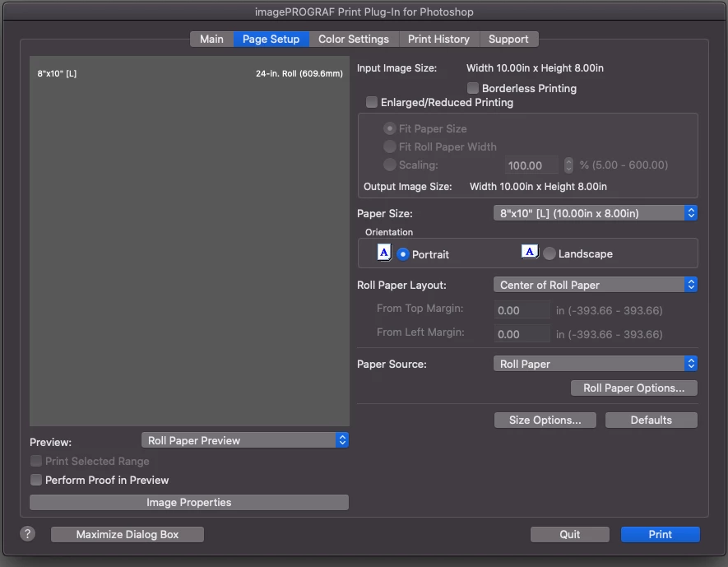
Task: Click the '24-in. Roll (609.6mm)' preview label
Action: pyautogui.click(x=299, y=73)
